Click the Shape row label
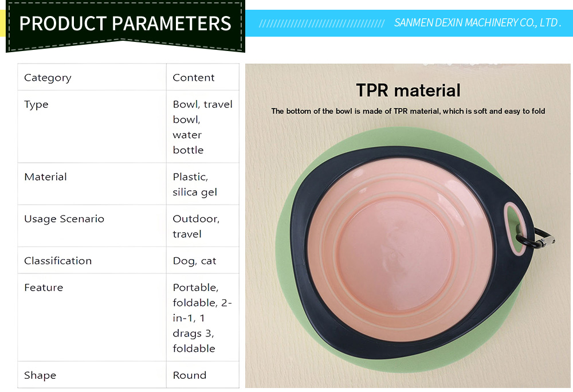573x392 pixels. pyautogui.click(x=92, y=375)
